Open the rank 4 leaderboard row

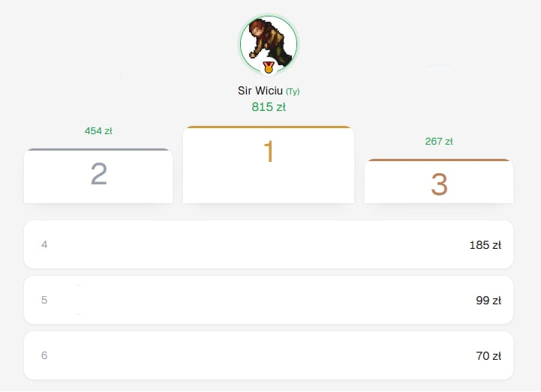tap(269, 244)
